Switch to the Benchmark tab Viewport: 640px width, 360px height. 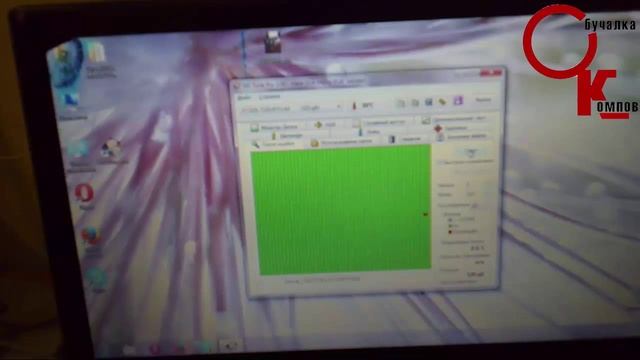(x=287, y=136)
